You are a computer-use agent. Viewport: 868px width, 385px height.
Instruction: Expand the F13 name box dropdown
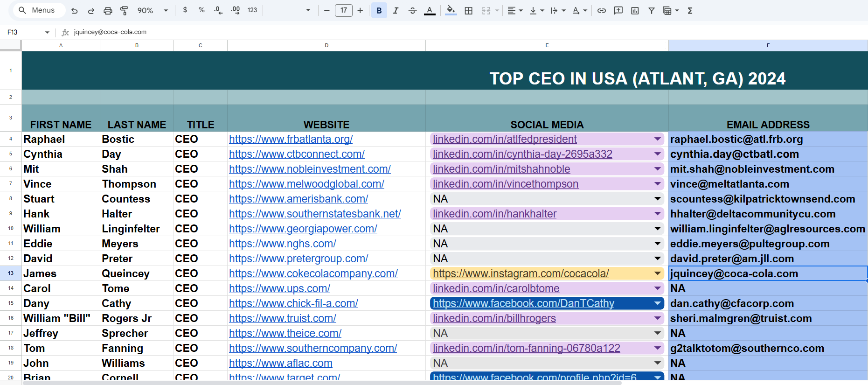[x=47, y=32]
